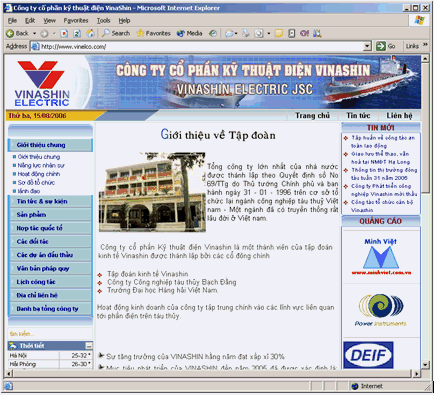This screenshot has height=395, width=434.
Task: Go to Trang chủ page
Action: pyautogui.click(x=312, y=116)
